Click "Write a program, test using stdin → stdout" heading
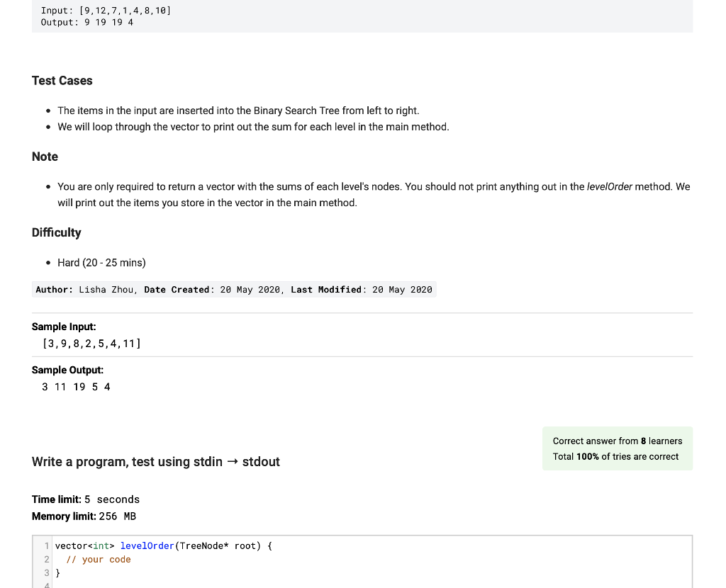Viewport: 726px width, 588px height. coord(156,462)
